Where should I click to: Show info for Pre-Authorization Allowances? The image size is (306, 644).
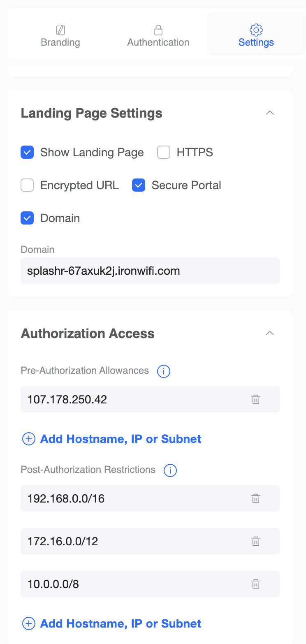[x=164, y=371]
